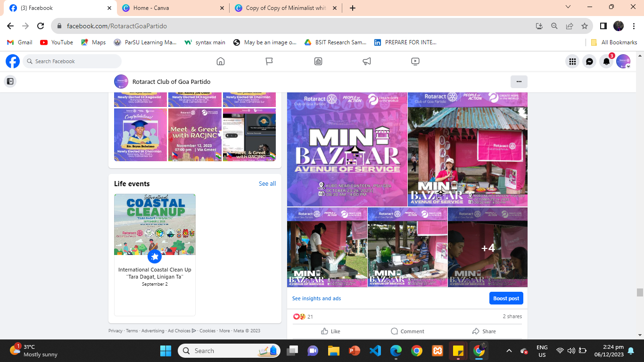The image size is (644, 362).
Task: Open the Coastal Cleanup life event image
Action: 155,224
